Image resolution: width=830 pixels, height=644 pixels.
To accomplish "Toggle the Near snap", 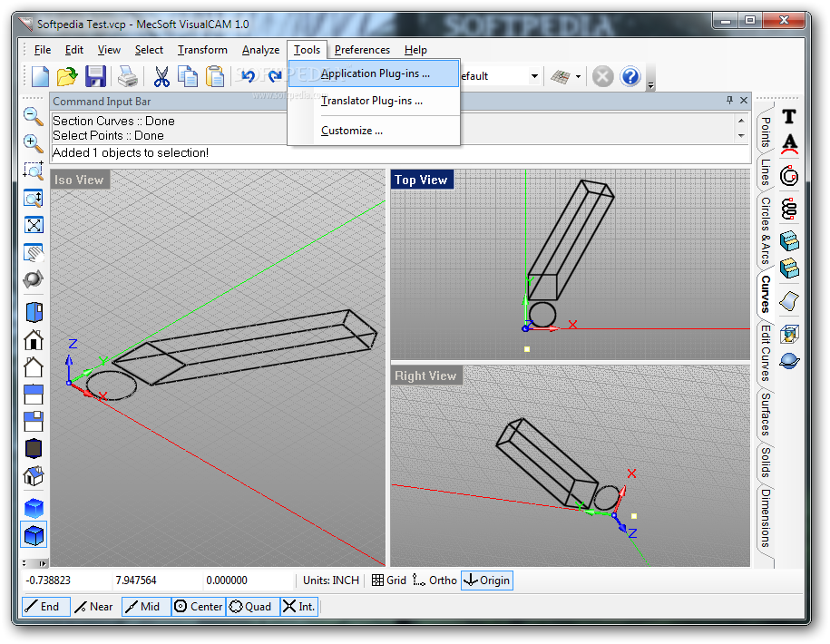I will click(94, 607).
